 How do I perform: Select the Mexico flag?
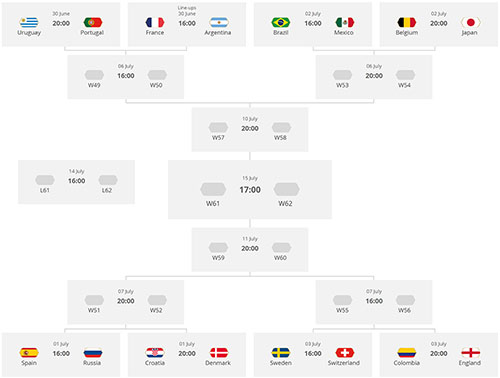344,23
